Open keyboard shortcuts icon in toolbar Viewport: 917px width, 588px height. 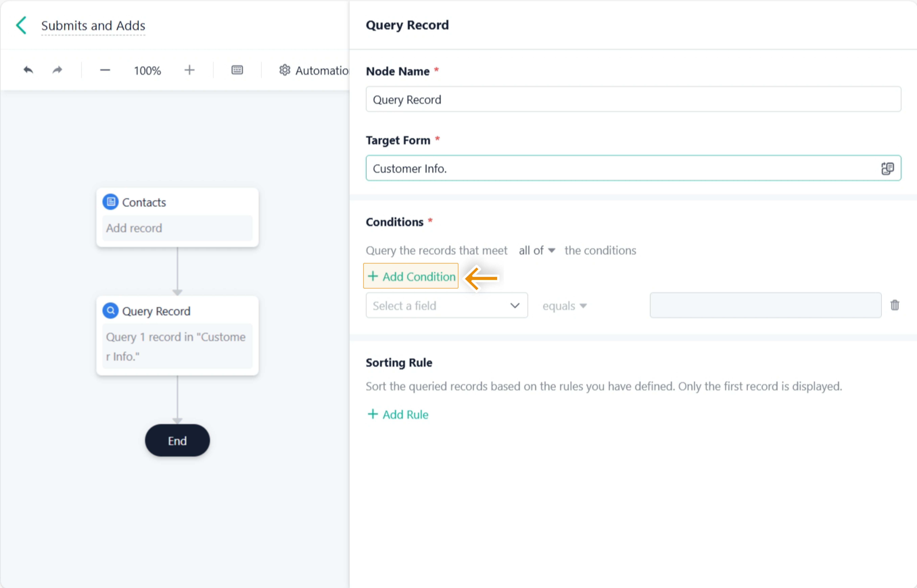coord(237,70)
